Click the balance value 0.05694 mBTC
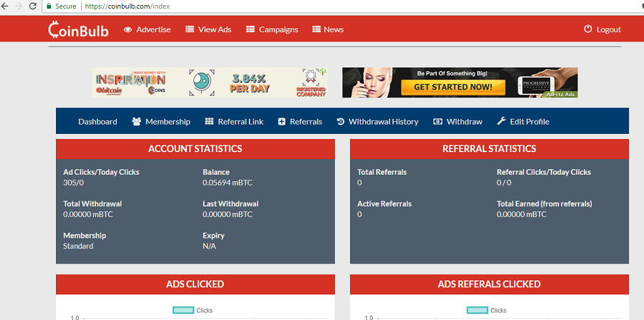This screenshot has width=644, height=320. point(227,183)
